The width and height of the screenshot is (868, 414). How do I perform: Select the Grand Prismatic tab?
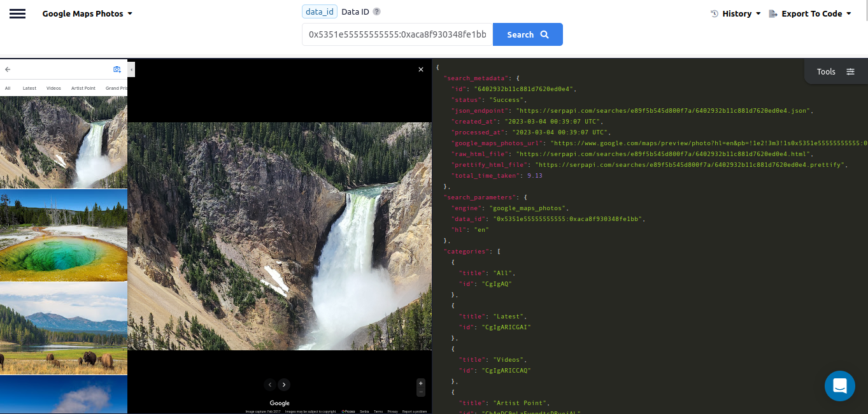[x=117, y=89]
